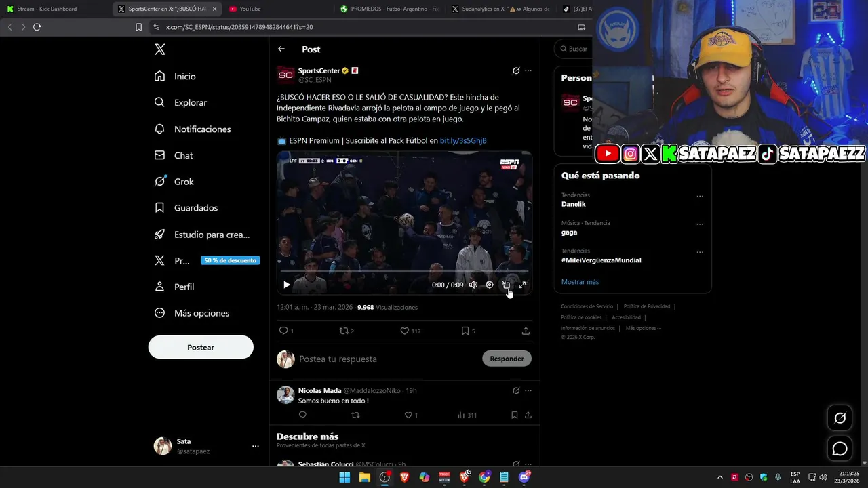Switch to PROMIEDOS browser tab

pyautogui.click(x=390, y=9)
